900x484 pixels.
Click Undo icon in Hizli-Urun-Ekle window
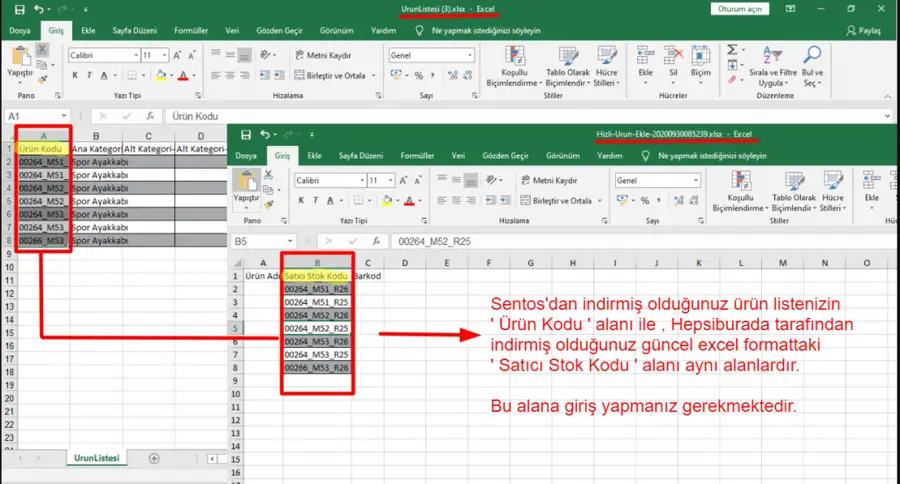pyautogui.click(x=265, y=134)
